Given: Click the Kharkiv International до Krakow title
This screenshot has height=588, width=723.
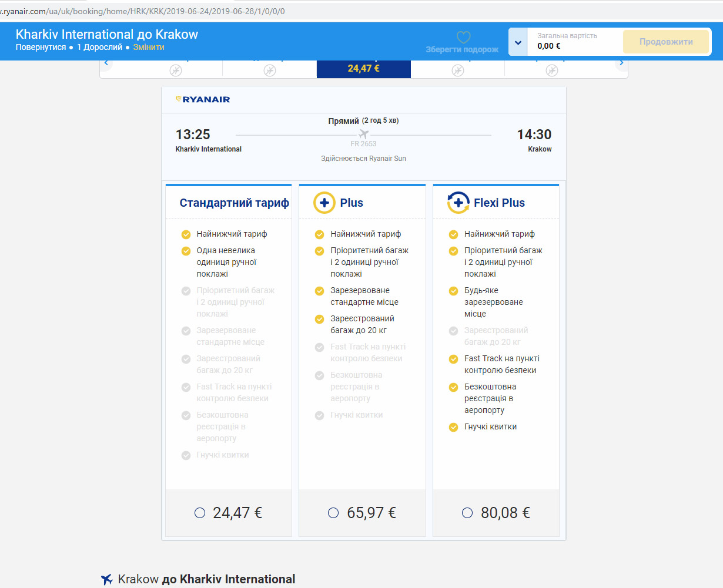Looking at the screenshot, I should pyautogui.click(x=107, y=34).
